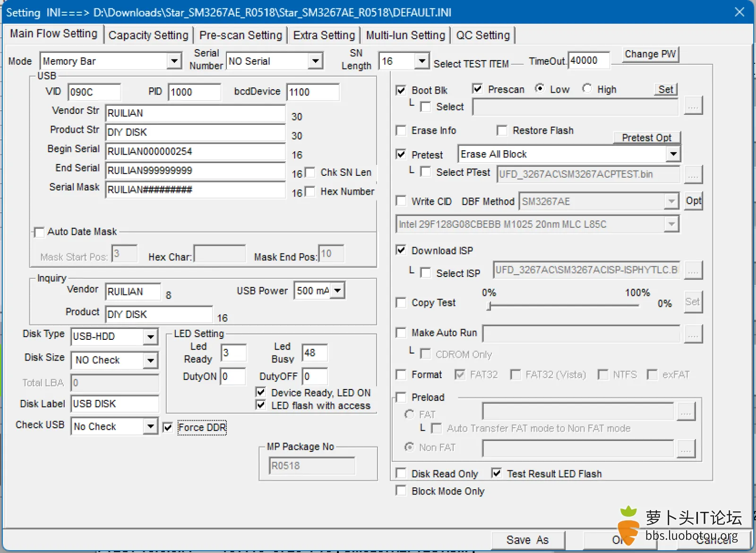Click the Change PW button
The width and height of the screenshot is (756, 553).
pyautogui.click(x=650, y=54)
